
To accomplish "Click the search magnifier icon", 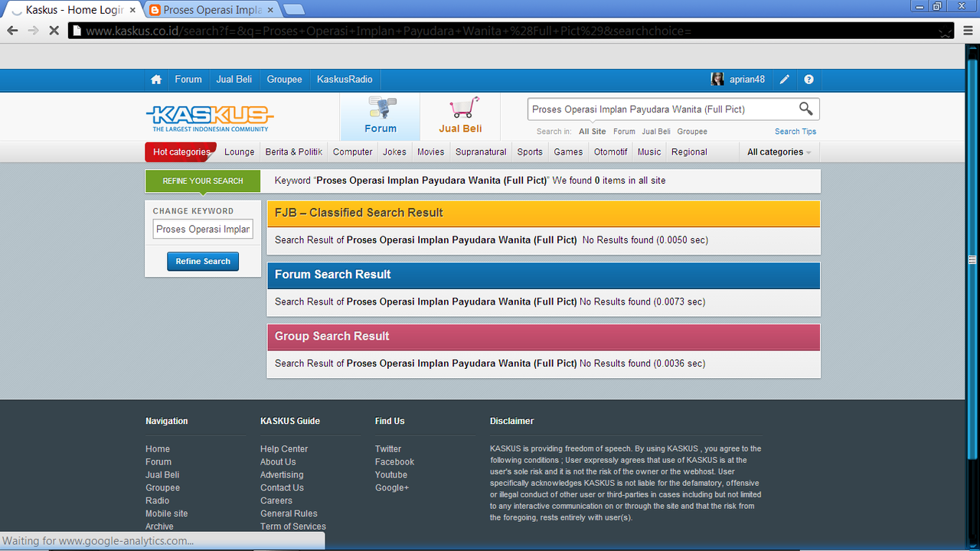I will (805, 109).
